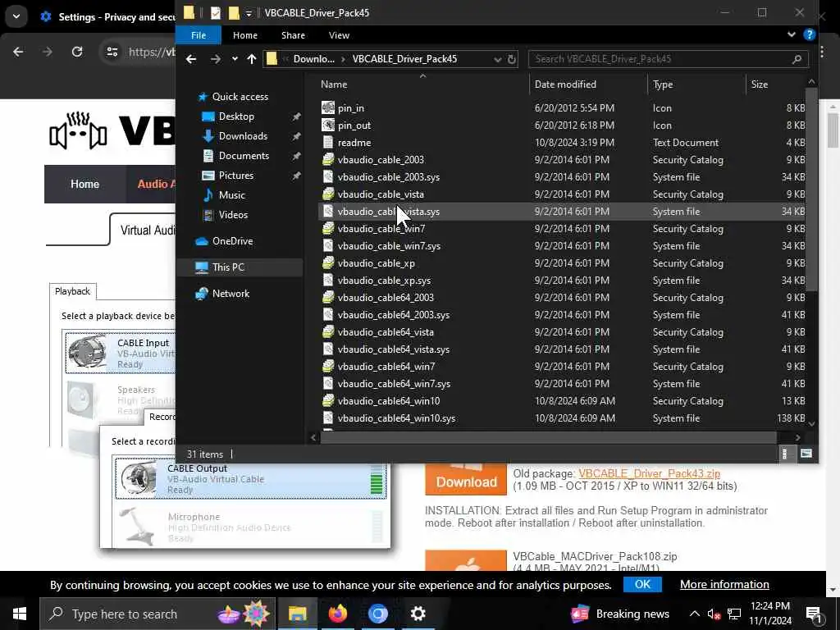Click the horizontal scrollbar in file list

coord(548,438)
